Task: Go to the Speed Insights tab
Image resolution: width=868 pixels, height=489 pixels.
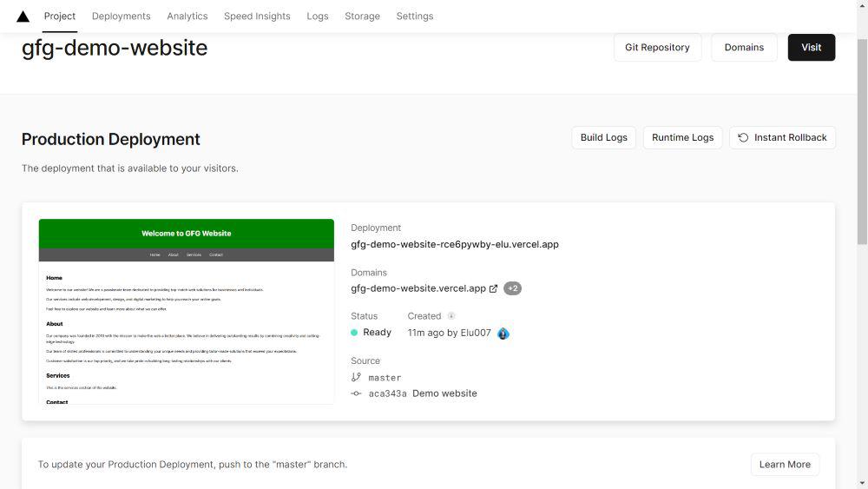Action: [x=257, y=17]
